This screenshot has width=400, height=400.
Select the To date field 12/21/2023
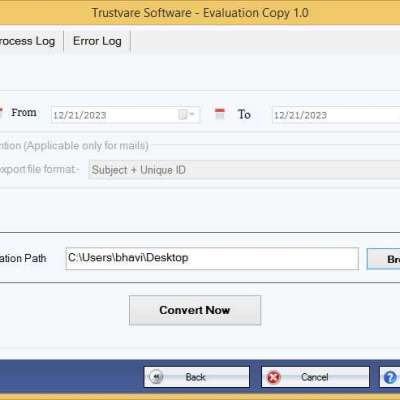336,115
